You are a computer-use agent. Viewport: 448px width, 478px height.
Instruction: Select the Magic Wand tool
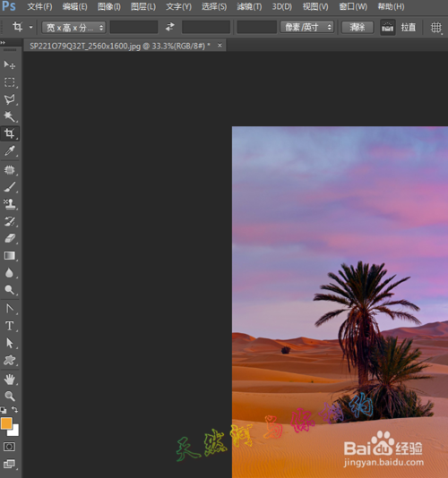(10, 116)
